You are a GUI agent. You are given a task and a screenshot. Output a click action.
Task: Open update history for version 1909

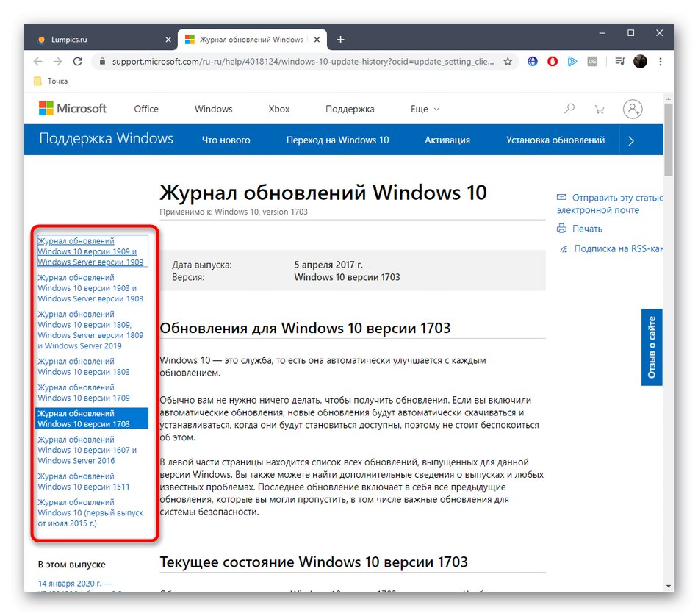click(x=91, y=251)
